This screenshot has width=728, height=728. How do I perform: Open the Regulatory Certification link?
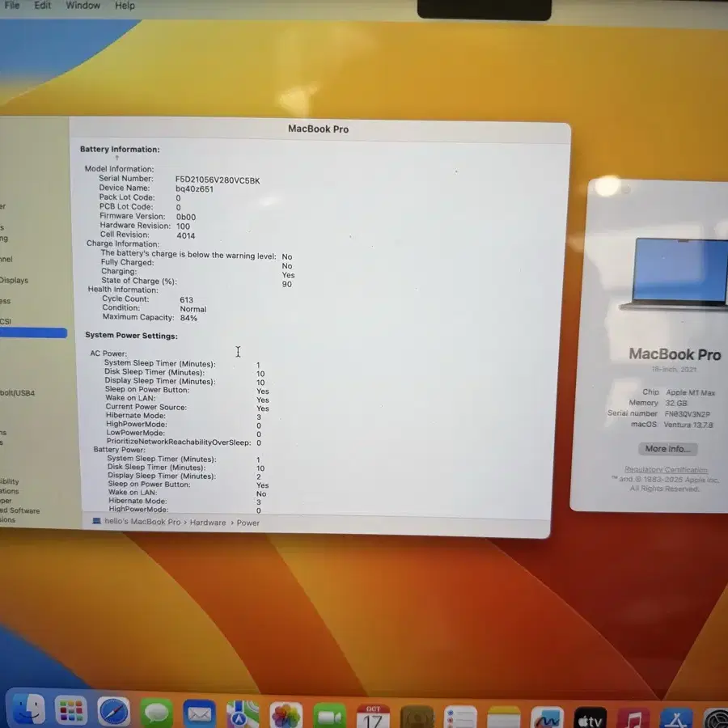[x=666, y=469]
